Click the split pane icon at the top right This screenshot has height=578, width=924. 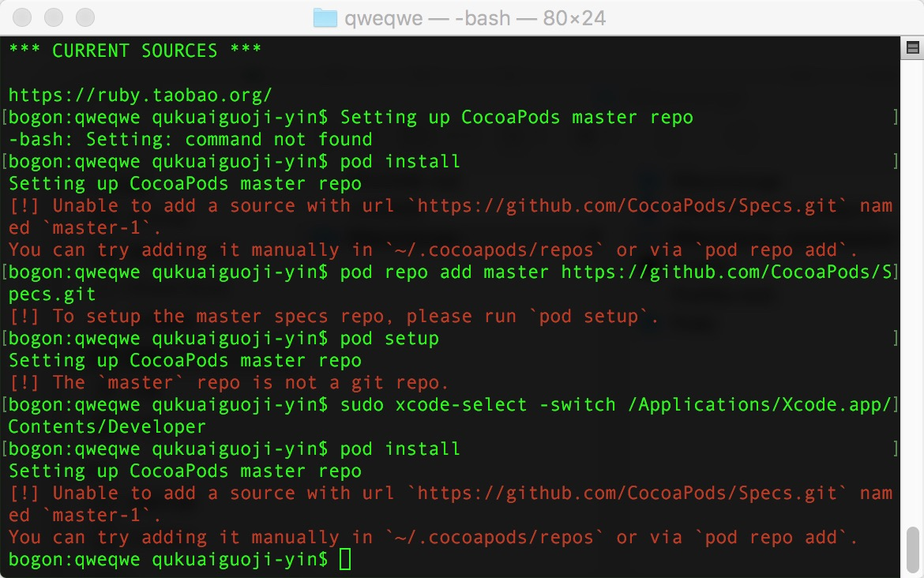(912, 47)
